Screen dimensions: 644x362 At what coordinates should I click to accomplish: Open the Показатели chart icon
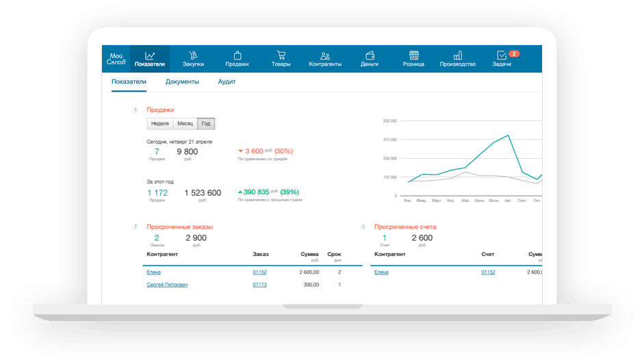tap(149, 55)
